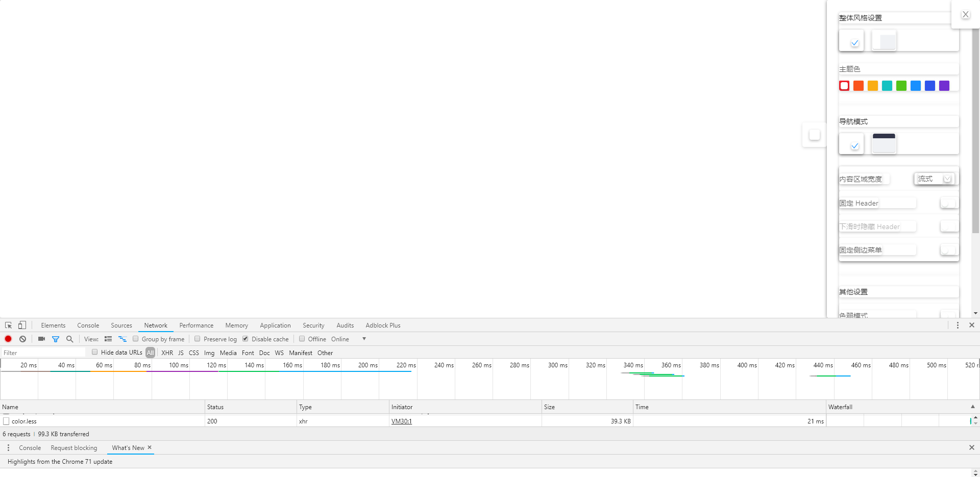Open the Adblock Plus tab
Screen dimensions: 980x477
click(383, 325)
